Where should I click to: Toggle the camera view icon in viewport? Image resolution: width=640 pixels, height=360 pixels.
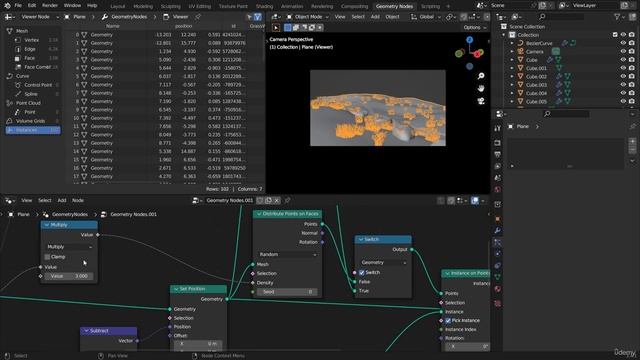481,101
